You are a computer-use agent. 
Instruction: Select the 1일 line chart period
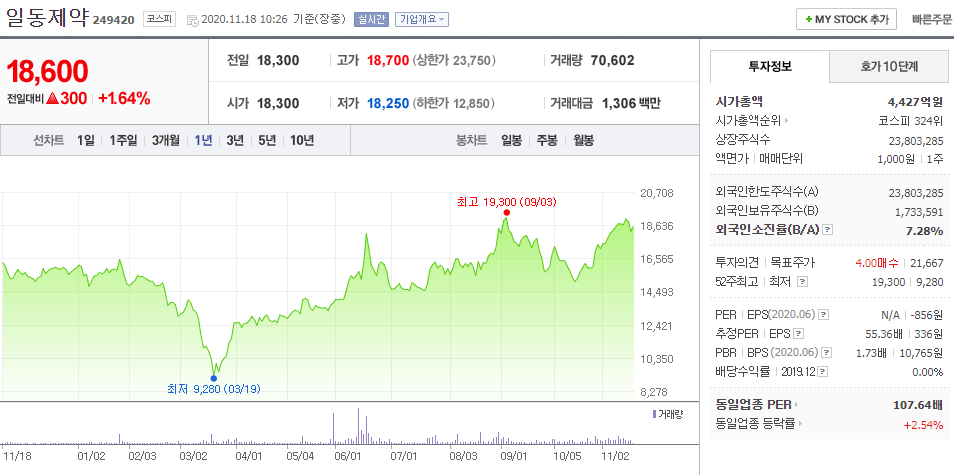pyautogui.click(x=86, y=140)
